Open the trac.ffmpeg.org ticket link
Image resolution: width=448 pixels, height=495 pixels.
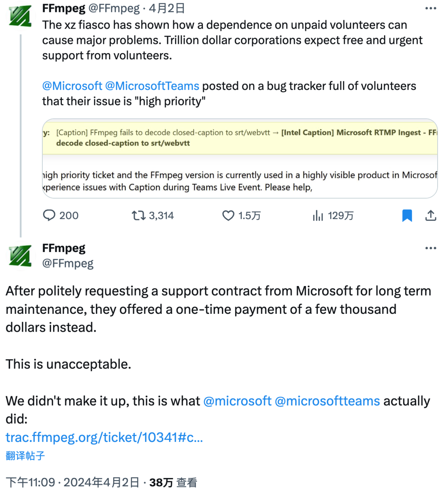tap(104, 437)
